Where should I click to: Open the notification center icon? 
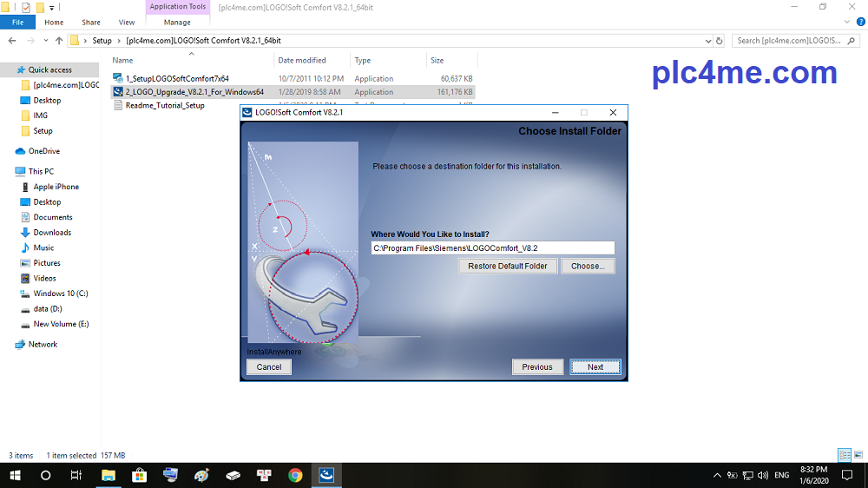[847, 475]
